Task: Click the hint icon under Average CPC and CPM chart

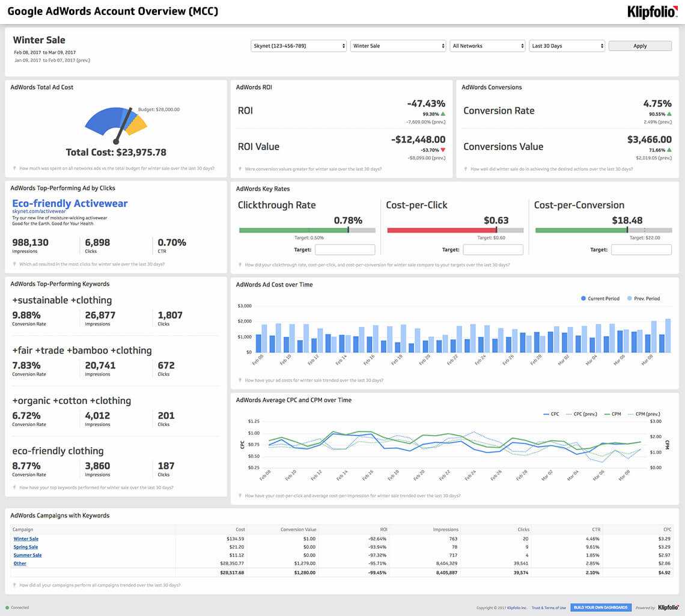Action: (240, 496)
